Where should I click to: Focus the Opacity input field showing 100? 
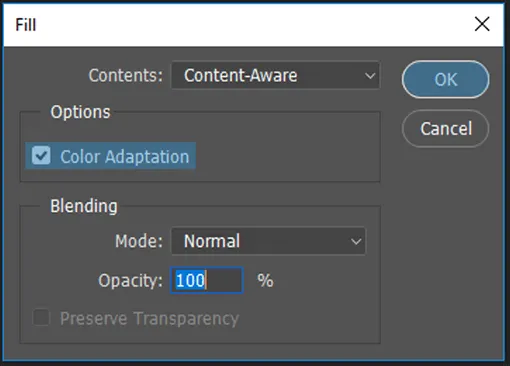[207, 280]
